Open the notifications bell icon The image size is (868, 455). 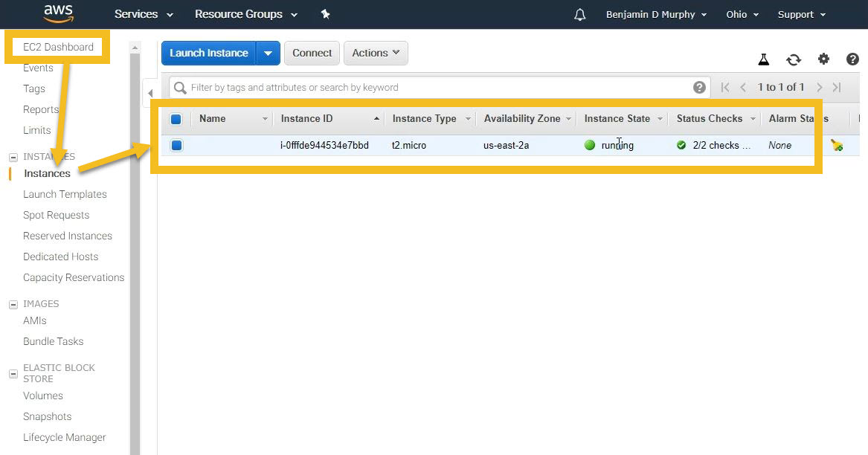point(579,15)
